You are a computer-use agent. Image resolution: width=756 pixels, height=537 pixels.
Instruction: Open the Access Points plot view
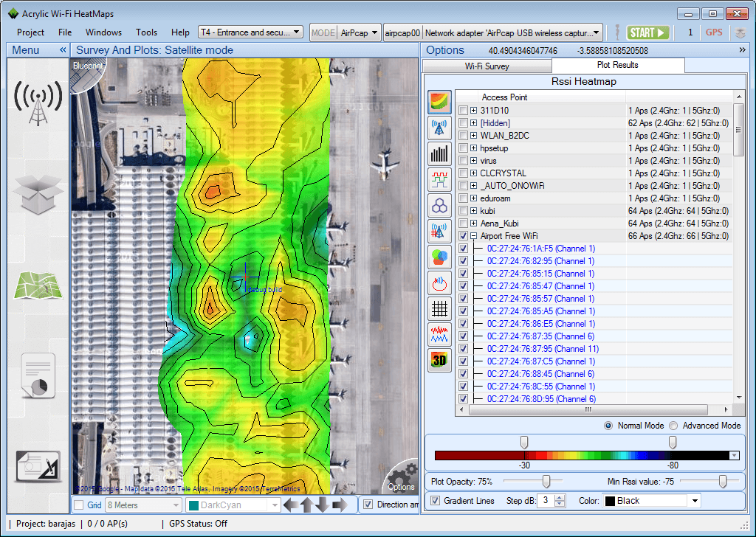click(439, 128)
